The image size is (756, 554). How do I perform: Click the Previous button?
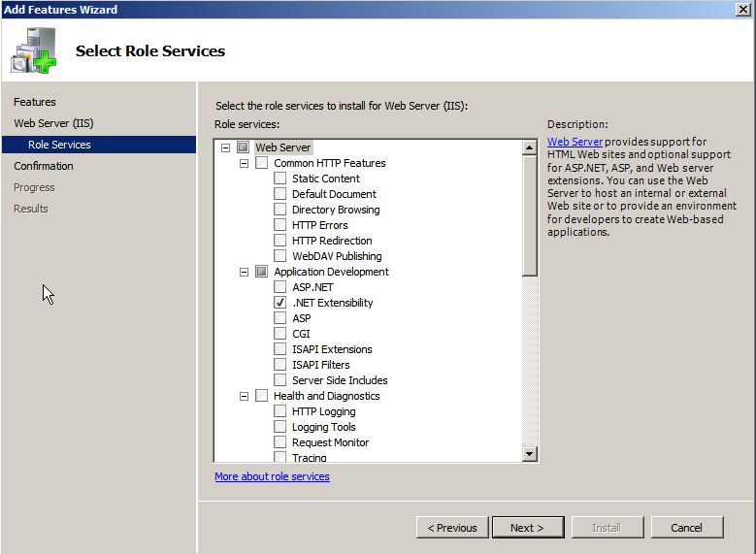coord(452,528)
